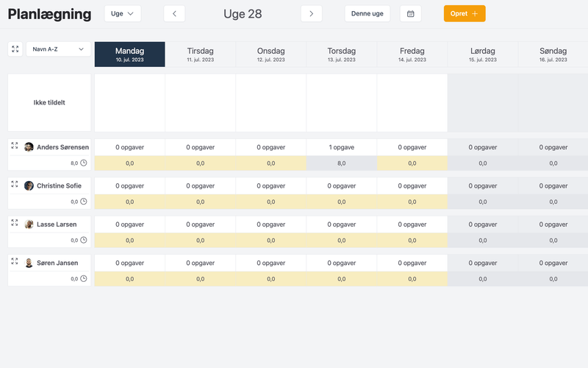Screen dimensions: 588x368
Task: Expand Christine Sofie's row
Action: click(15, 184)
